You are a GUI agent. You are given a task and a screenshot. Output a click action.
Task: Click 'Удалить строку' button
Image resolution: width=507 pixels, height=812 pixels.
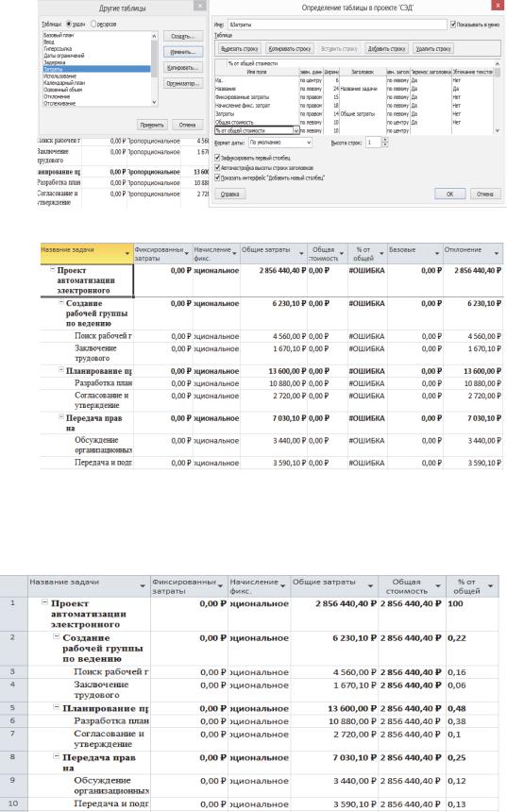pos(433,49)
